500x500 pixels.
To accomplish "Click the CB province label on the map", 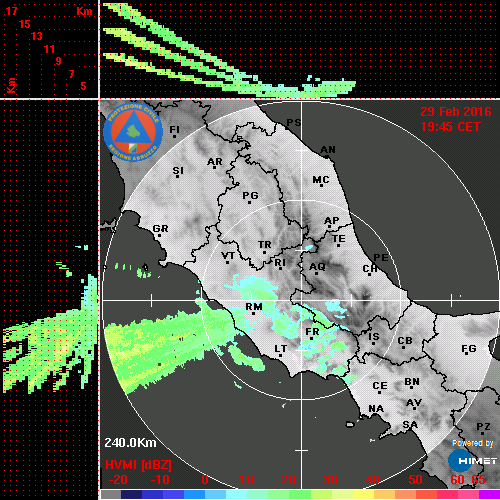I will tap(405, 341).
